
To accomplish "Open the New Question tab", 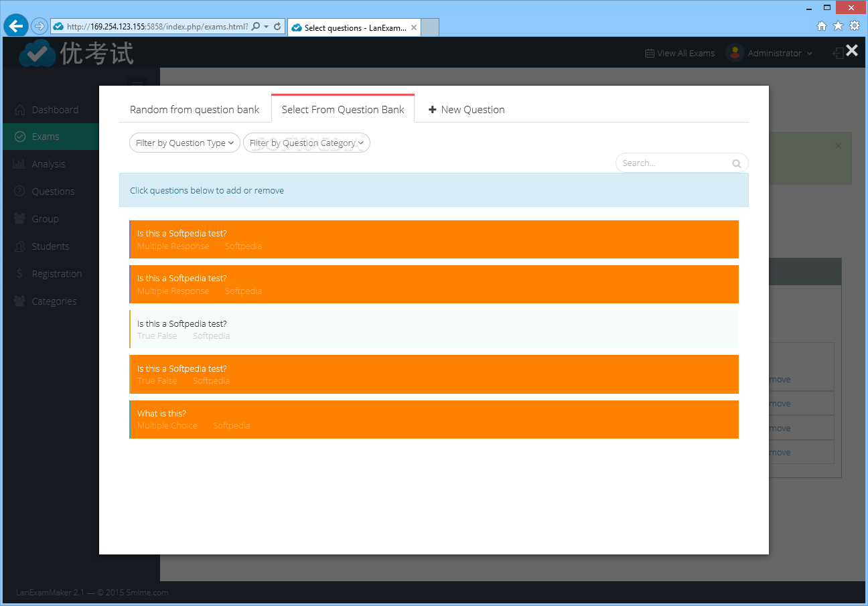I will click(467, 110).
